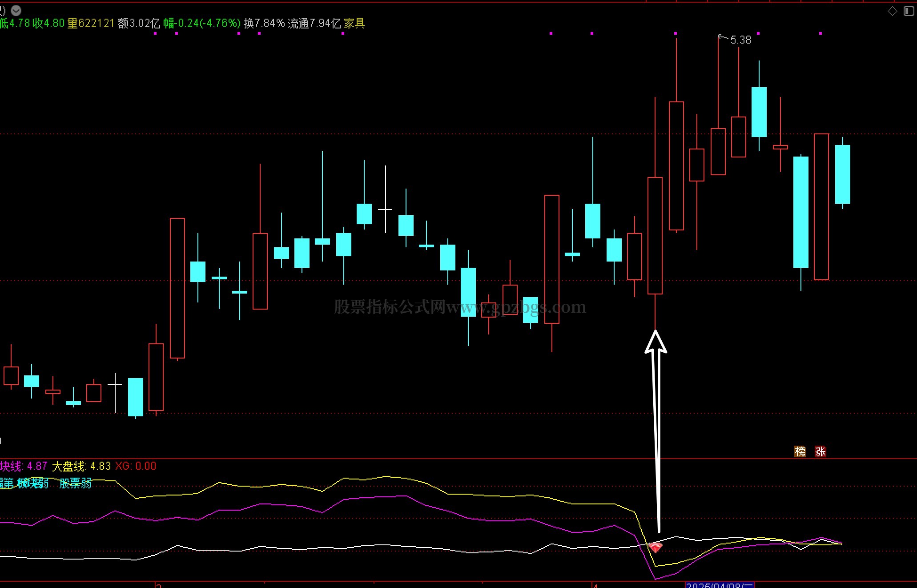
Task: Click the 5.38 high price label
Action: (740, 40)
